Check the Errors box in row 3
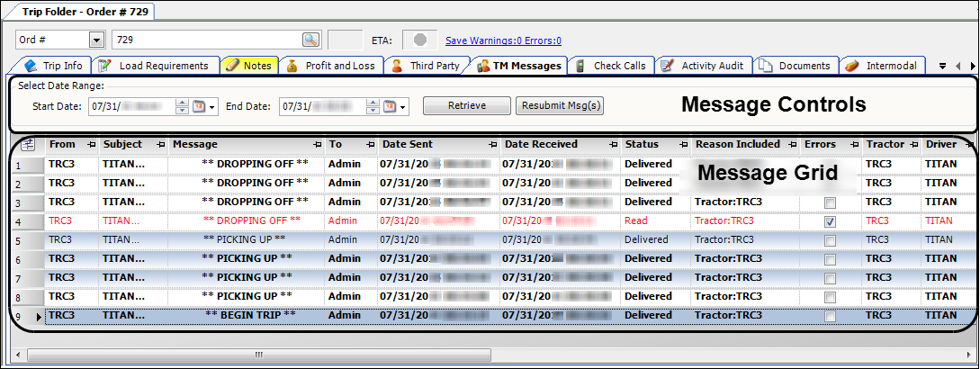Viewport: 980px width, 369px height. coord(830,202)
